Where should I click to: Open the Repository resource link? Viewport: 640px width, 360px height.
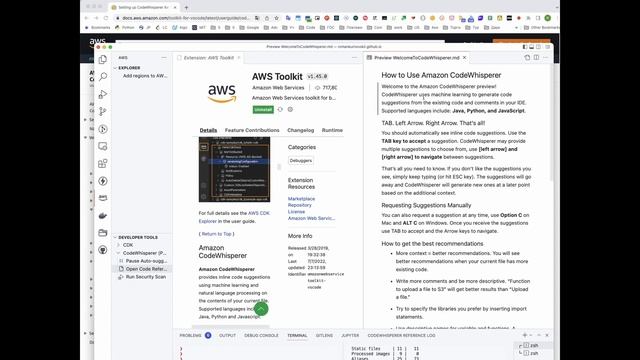point(300,205)
